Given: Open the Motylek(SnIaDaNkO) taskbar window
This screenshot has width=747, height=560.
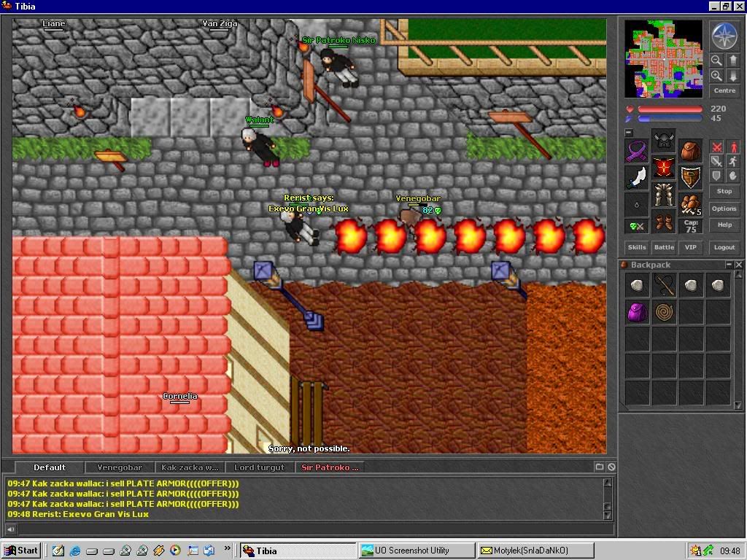Looking at the screenshot, I should click(535, 551).
